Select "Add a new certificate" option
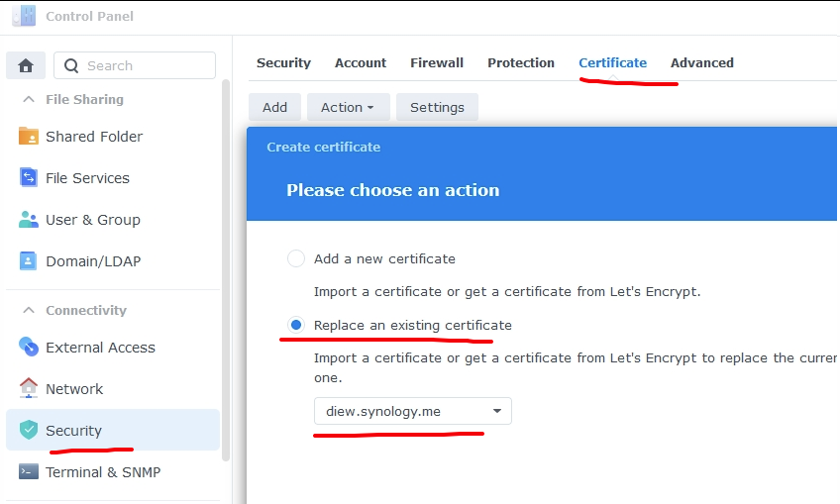Image resolution: width=840 pixels, height=504 pixels. point(296,258)
